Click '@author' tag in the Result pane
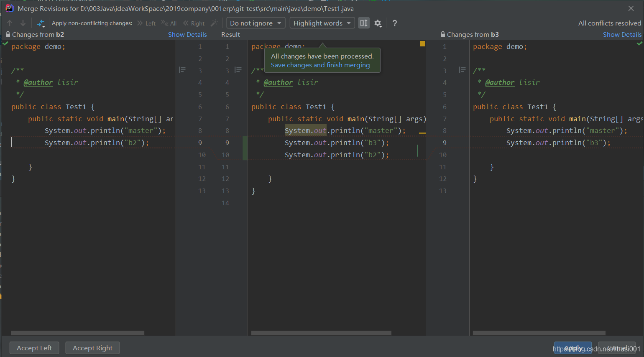Screen dimensions: 644x357 coord(279,83)
